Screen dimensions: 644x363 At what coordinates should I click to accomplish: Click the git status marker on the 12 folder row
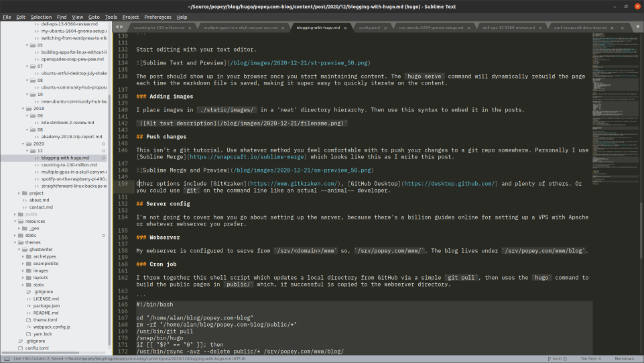103,151
